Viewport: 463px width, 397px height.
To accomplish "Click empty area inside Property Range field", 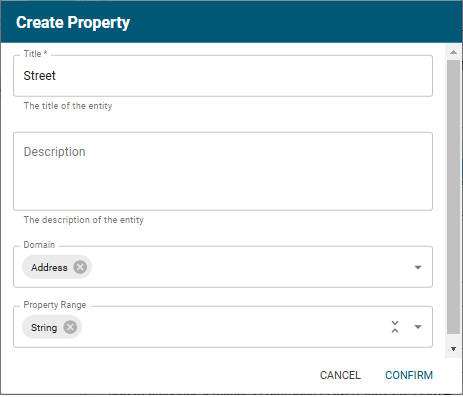I will [x=233, y=327].
